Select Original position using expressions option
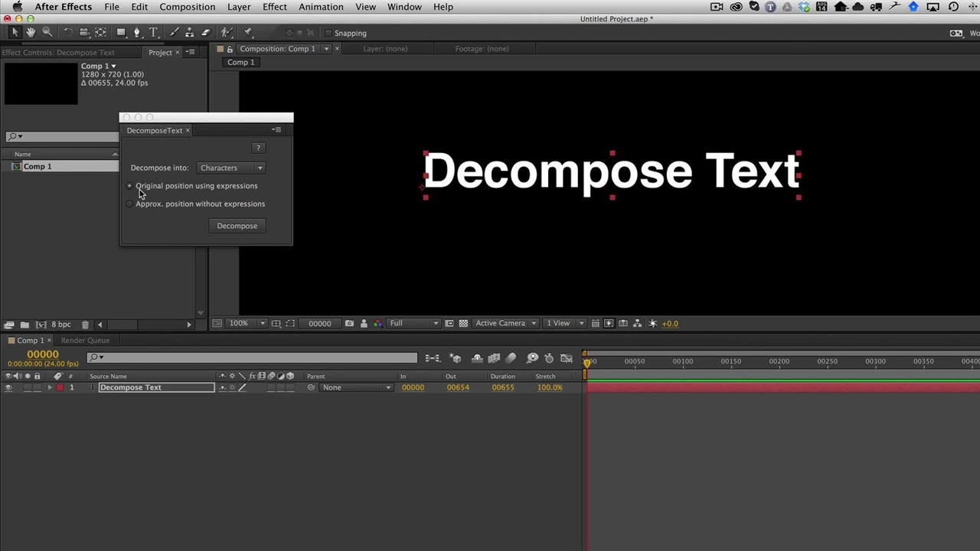Viewport: 980px width, 551px height. pyautogui.click(x=129, y=186)
